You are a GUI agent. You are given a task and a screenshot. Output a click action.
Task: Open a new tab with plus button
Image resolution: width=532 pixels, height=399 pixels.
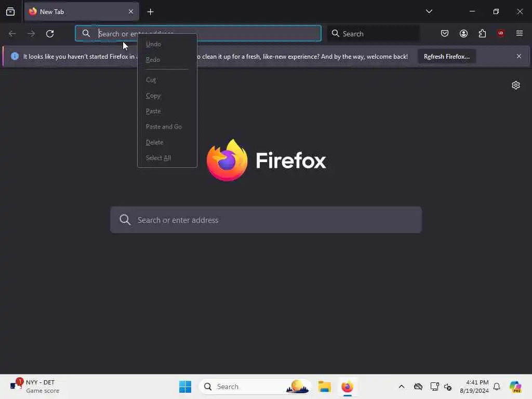coord(150,12)
